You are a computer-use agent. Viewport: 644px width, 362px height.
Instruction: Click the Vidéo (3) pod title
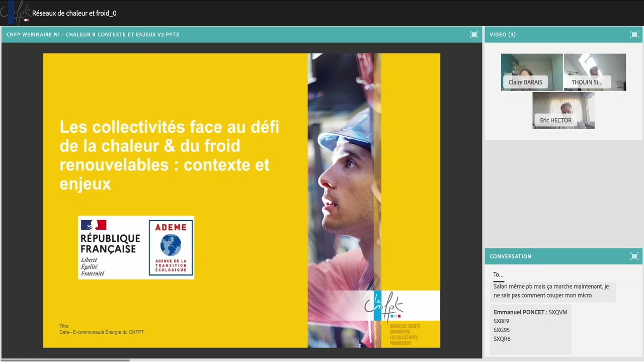click(503, 35)
